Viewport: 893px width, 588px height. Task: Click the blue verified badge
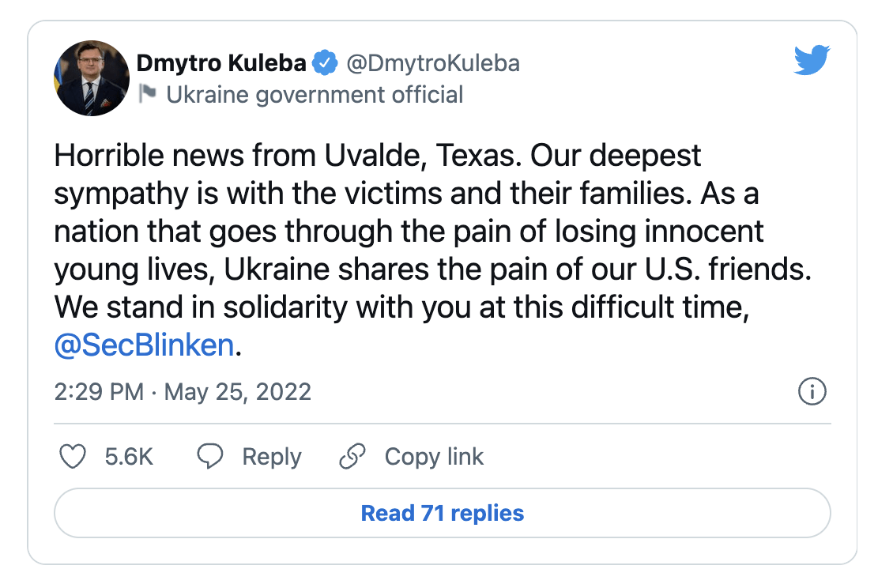325,62
